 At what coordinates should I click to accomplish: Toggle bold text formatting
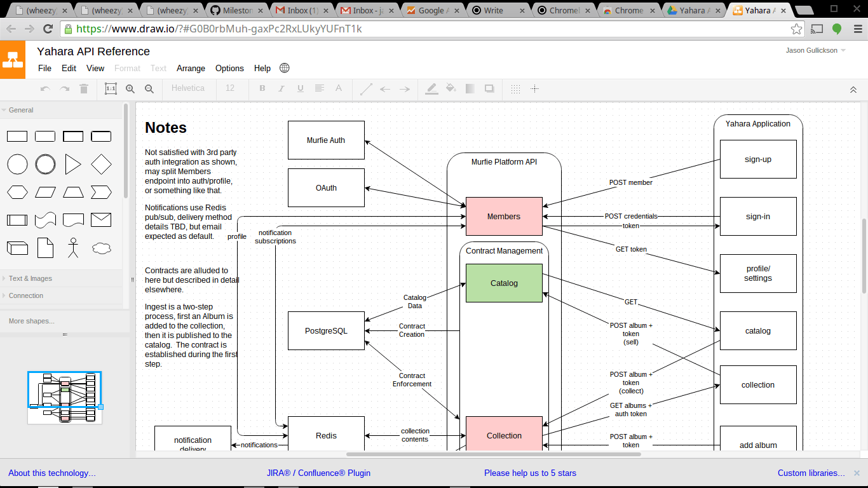pos(262,88)
